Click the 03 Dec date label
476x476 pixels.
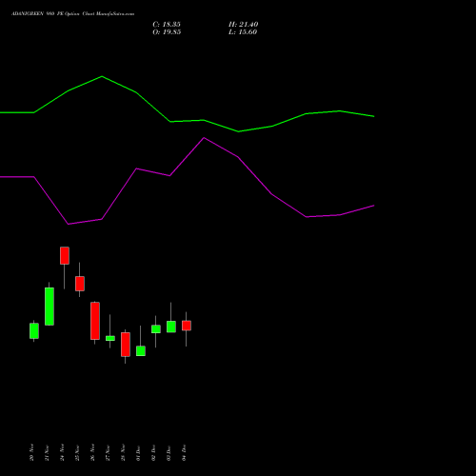tap(169, 452)
